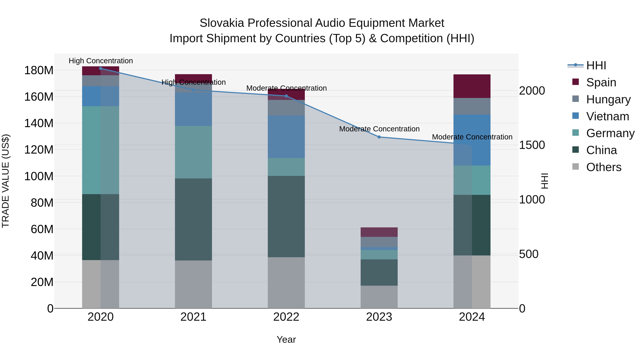Click the subtitle 'Import Shipment by Countries'
Viewport: 644px width, 362px height.
(248, 38)
